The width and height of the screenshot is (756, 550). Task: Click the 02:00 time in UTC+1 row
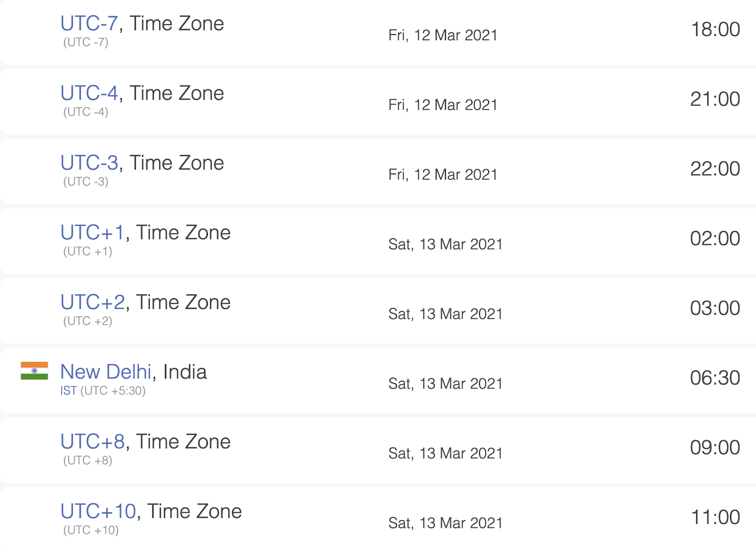[715, 239]
